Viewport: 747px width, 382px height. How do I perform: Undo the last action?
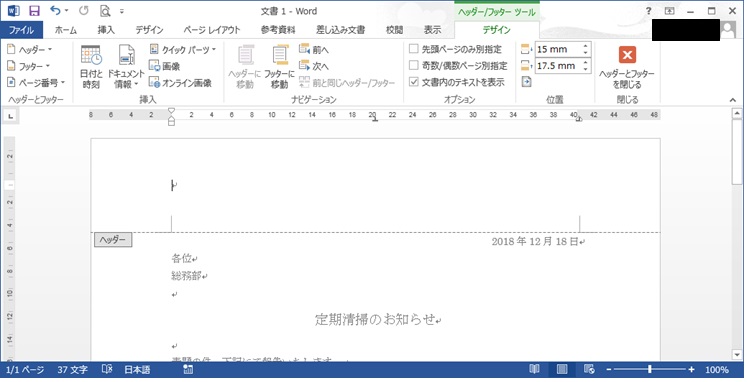point(55,10)
